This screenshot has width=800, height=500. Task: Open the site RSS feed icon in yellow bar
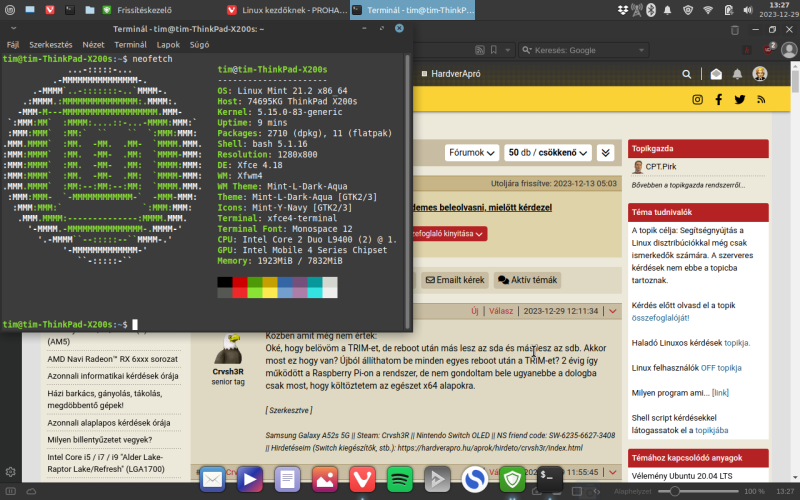(761, 99)
